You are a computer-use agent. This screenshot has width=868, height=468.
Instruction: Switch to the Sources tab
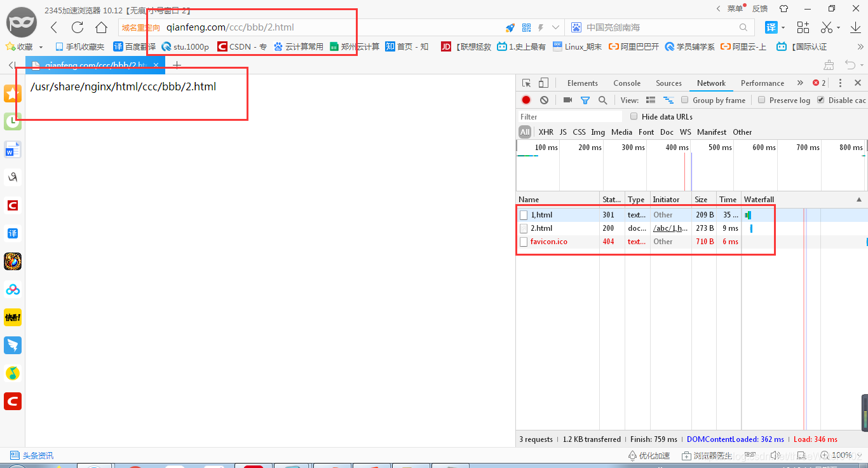(x=668, y=83)
